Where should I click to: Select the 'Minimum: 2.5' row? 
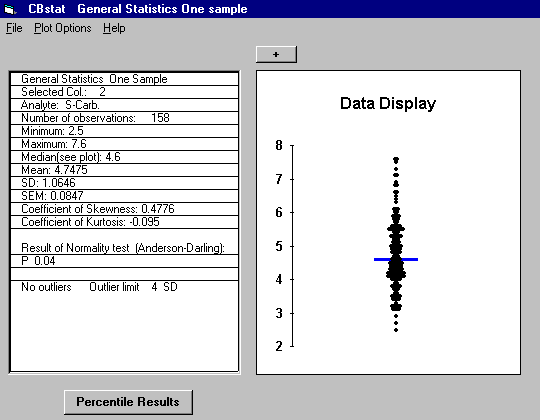pyautogui.click(x=124, y=131)
